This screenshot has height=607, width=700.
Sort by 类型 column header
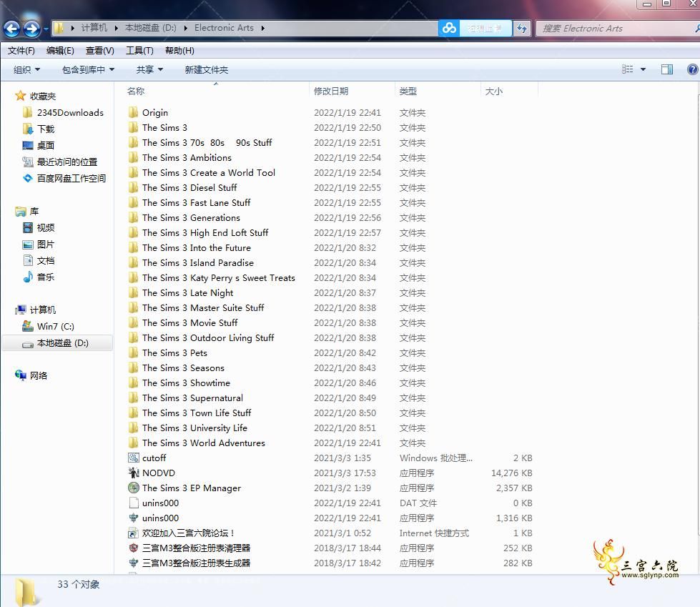point(408,91)
